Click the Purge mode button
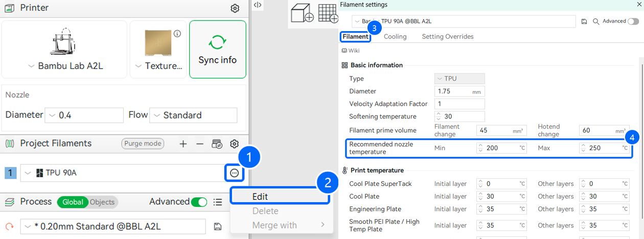The width and height of the screenshot is (644, 239). [x=143, y=144]
